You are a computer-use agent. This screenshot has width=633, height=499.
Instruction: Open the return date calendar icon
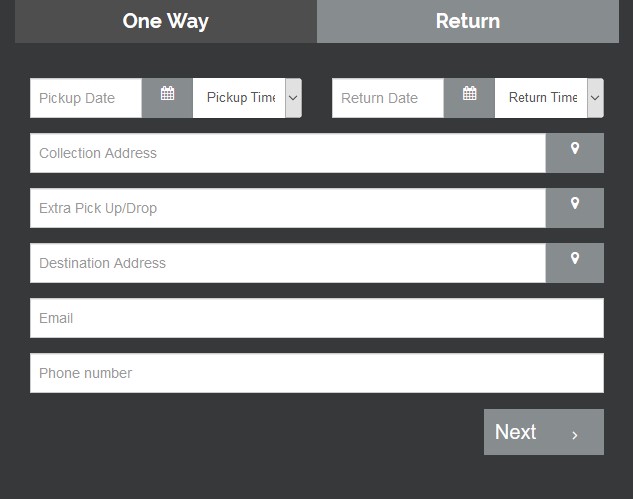pos(470,93)
